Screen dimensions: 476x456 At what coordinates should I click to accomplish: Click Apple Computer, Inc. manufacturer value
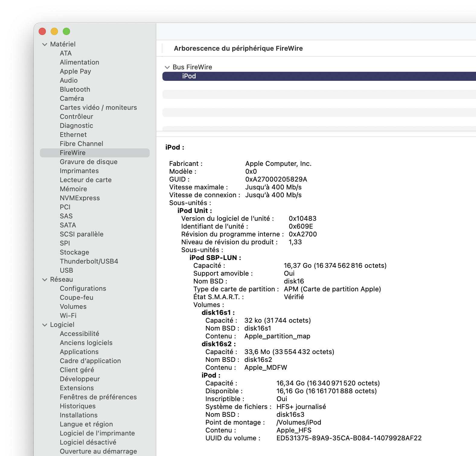[278, 164]
